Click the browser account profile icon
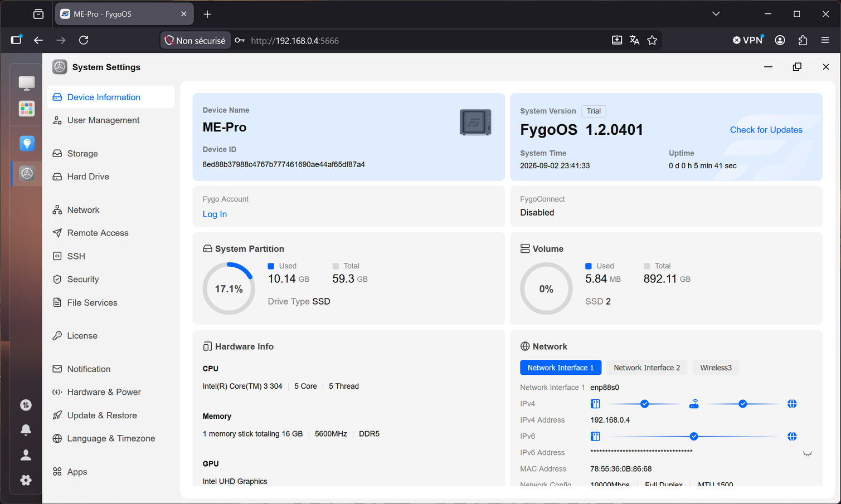The image size is (841, 504). [780, 40]
